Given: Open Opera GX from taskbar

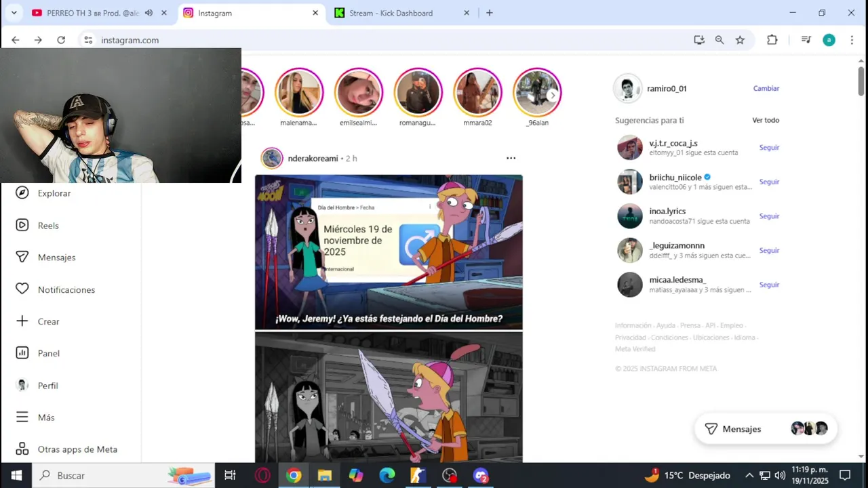Looking at the screenshot, I should click(262, 476).
